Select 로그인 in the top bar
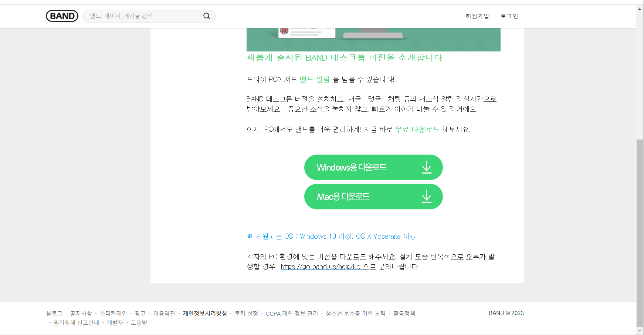Screen dimensions: 644x335 [x=509, y=16]
